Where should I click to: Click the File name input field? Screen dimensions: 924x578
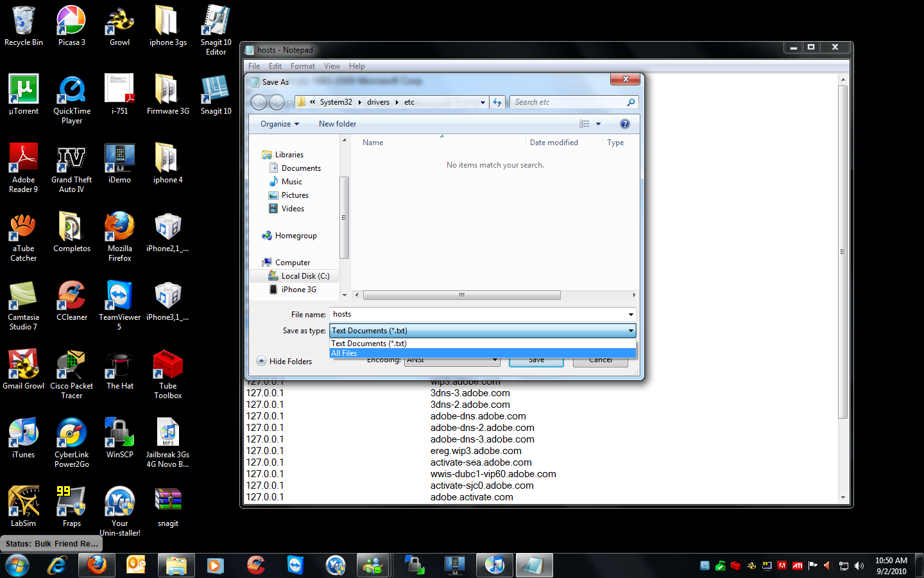tap(478, 314)
